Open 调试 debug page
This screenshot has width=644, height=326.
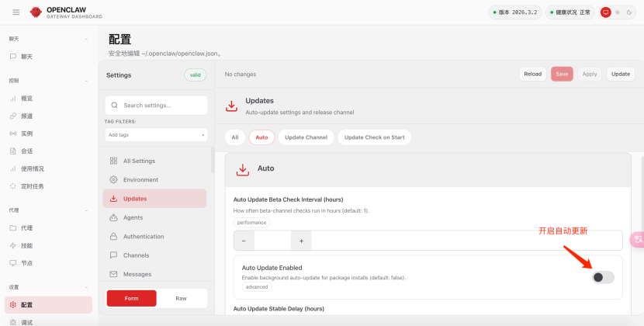tap(48, 322)
